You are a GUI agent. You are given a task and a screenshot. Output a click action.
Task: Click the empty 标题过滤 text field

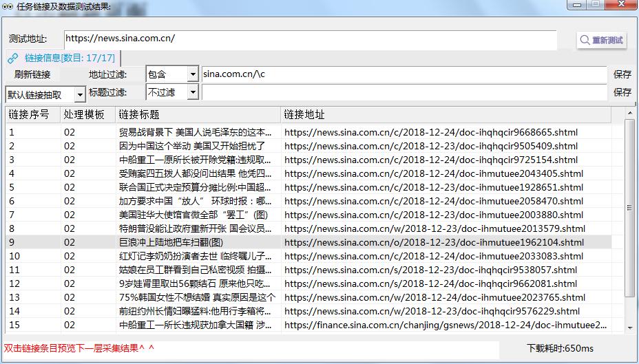404,92
